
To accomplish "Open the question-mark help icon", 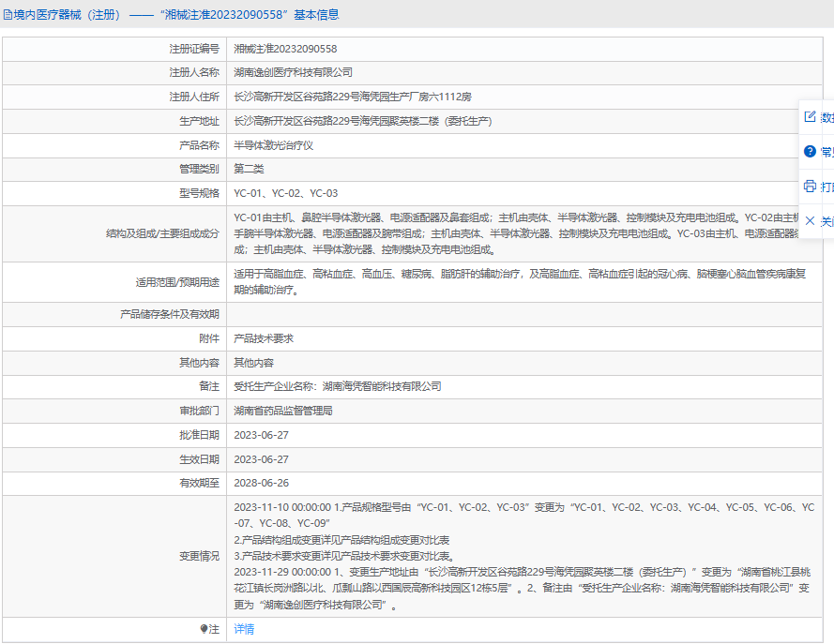I will pos(811,152).
